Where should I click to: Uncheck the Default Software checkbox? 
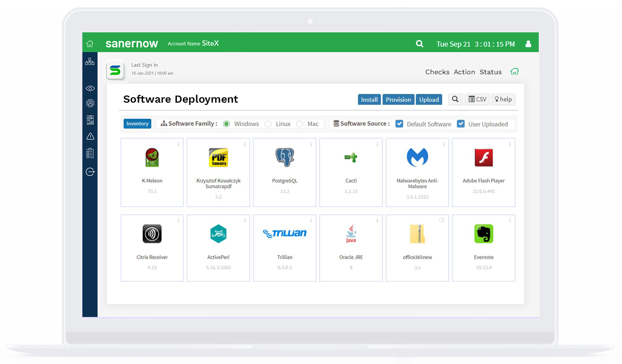pyautogui.click(x=399, y=124)
